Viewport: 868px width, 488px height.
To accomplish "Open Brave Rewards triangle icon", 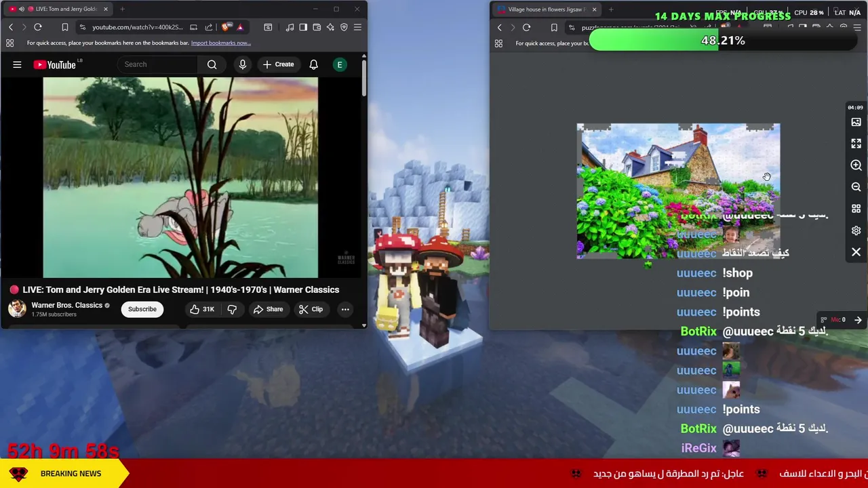I will click(240, 27).
